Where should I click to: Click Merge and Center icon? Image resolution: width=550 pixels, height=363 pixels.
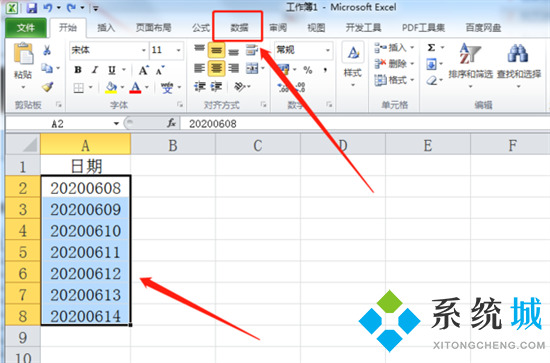pos(252,68)
